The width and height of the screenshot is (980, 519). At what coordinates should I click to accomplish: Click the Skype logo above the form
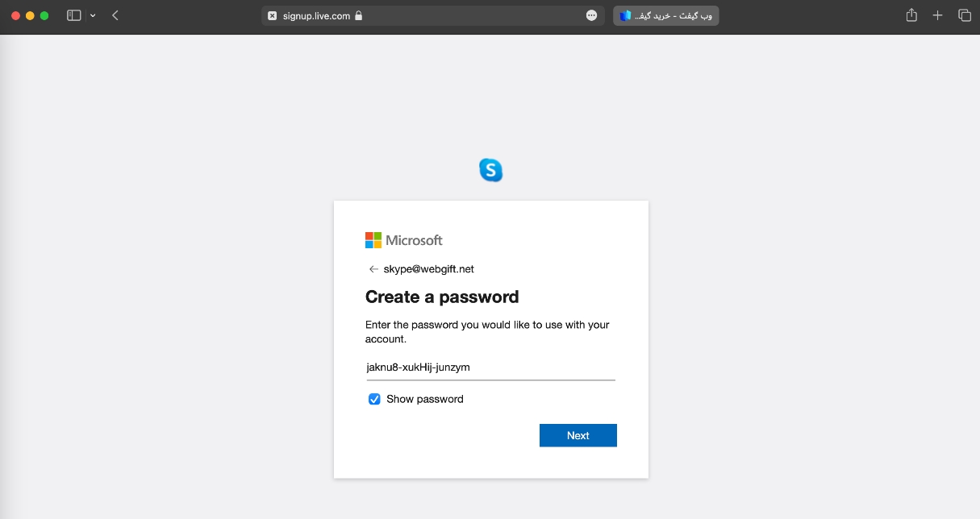[x=490, y=169]
